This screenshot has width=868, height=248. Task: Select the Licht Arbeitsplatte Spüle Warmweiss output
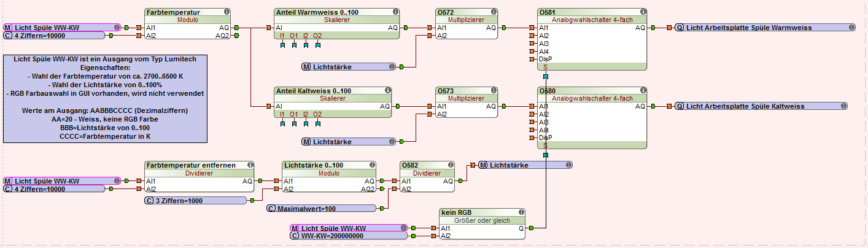coord(765,28)
